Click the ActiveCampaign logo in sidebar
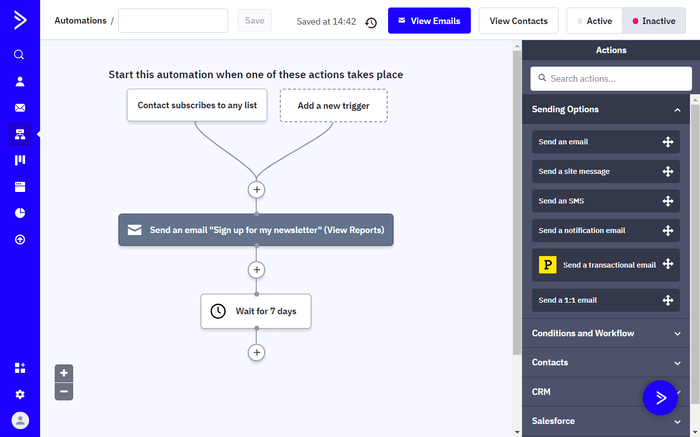700x437 pixels. click(x=20, y=20)
